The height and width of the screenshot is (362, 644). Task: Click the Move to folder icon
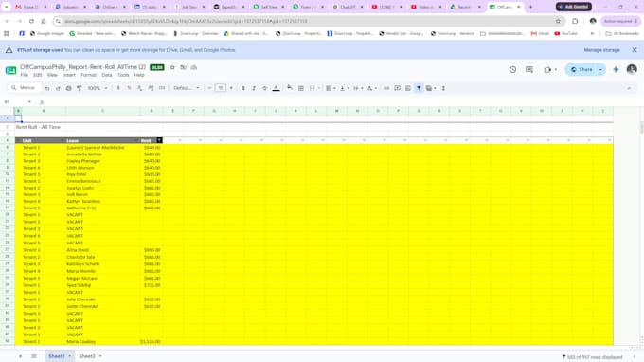[x=183, y=67]
